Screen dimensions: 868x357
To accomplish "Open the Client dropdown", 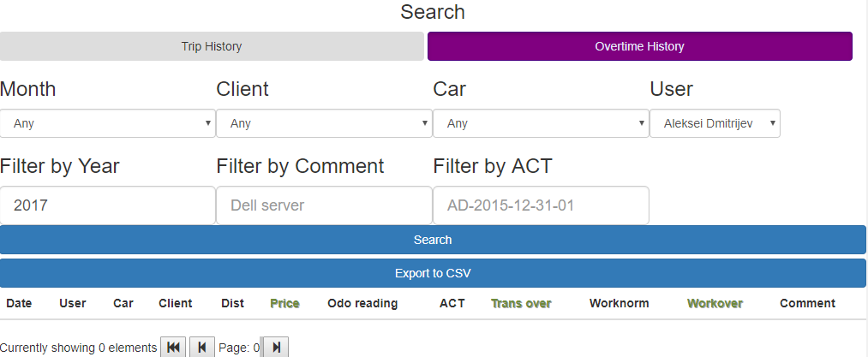I will (x=324, y=123).
